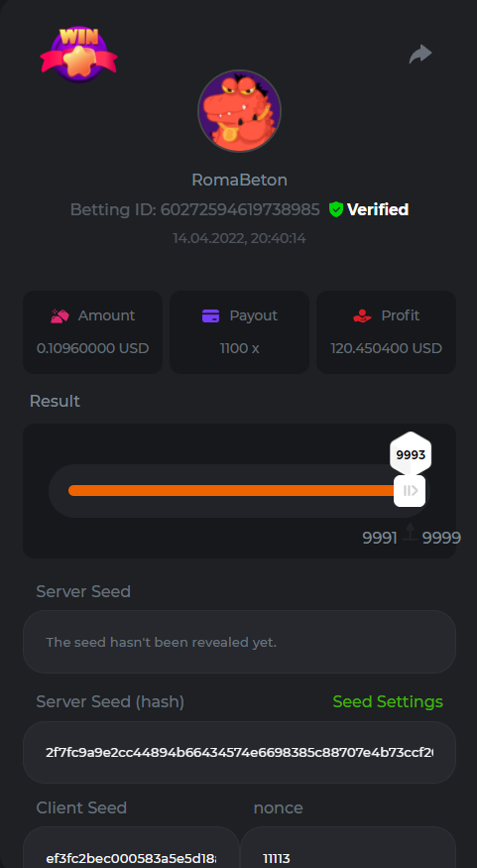Open RomaBeton's crocodile avatar
The height and width of the screenshot is (868, 477).
coord(239,111)
